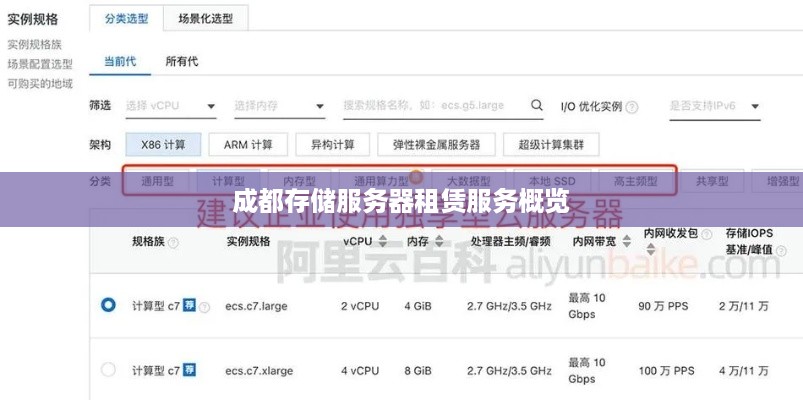Screen dimensions: 803x400
Task: Click the 4 vCPU cell
Action: [360, 370]
